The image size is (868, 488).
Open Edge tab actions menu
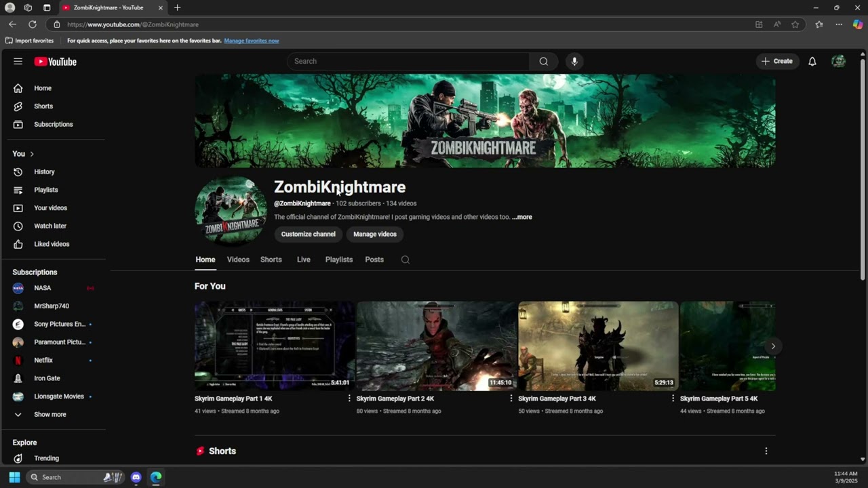pyautogui.click(x=47, y=7)
